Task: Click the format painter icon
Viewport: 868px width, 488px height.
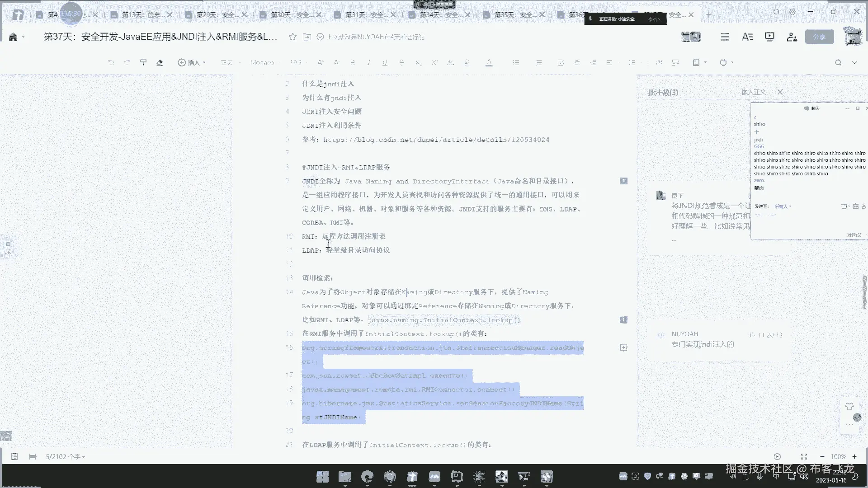Action: click(x=143, y=62)
